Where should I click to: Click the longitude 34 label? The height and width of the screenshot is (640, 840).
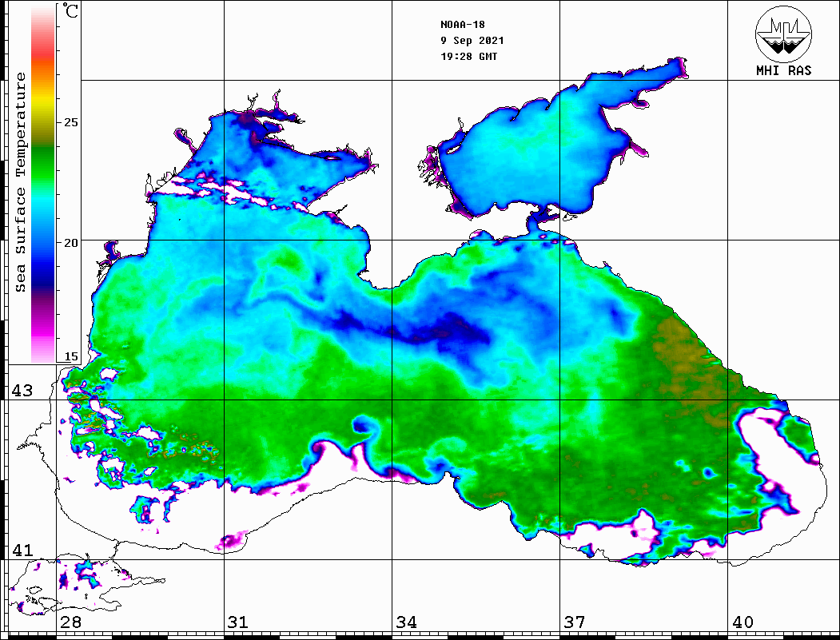(x=406, y=622)
